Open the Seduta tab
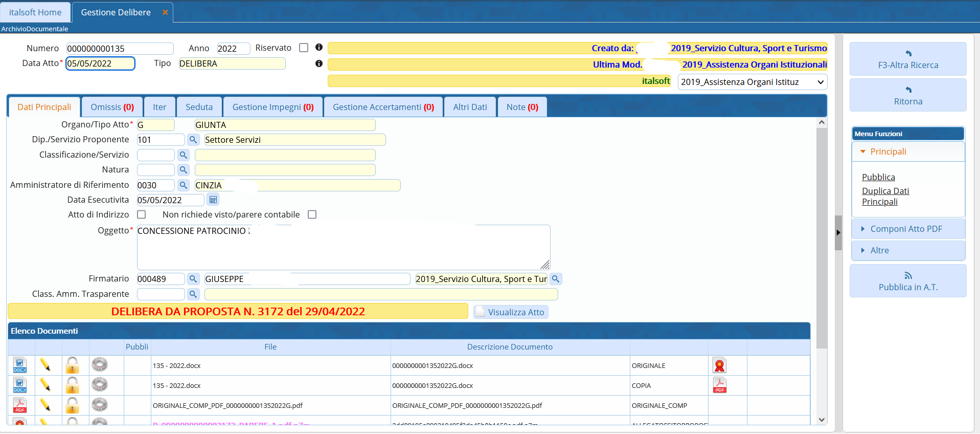Viewport: 980px width, 434px height. 199,107
